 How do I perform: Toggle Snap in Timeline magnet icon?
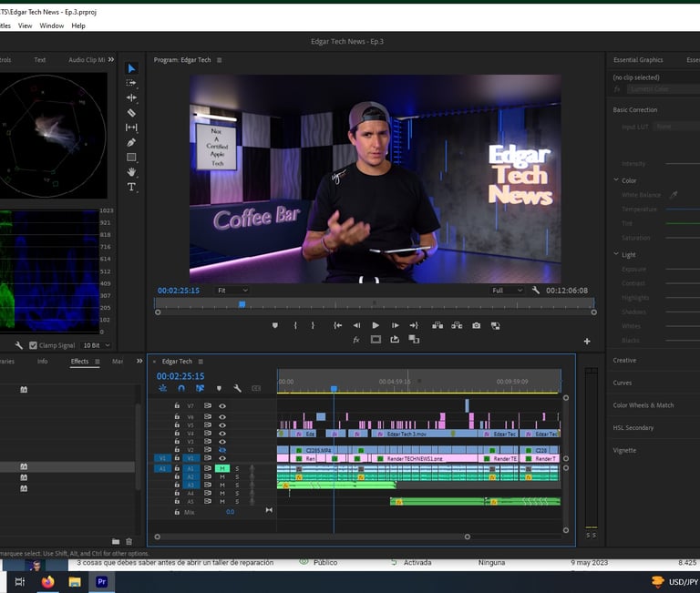point(180,388)
